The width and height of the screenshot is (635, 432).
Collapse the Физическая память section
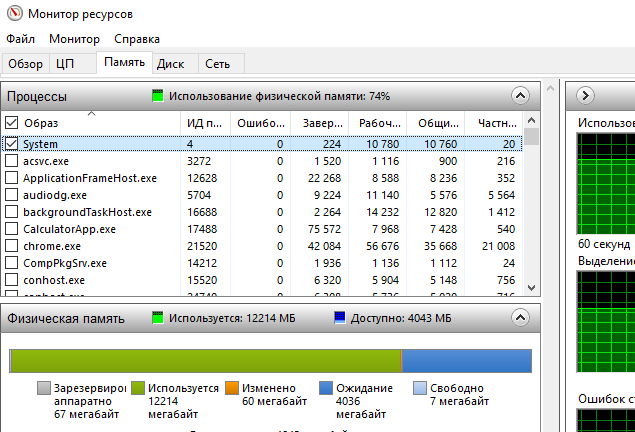point(520,318)
